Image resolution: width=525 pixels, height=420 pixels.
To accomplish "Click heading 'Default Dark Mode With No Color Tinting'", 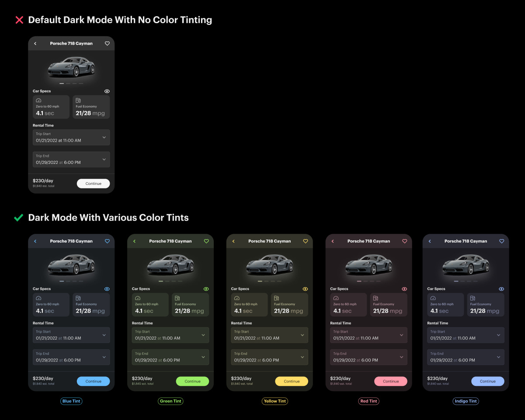I will [x=120, y=20].
